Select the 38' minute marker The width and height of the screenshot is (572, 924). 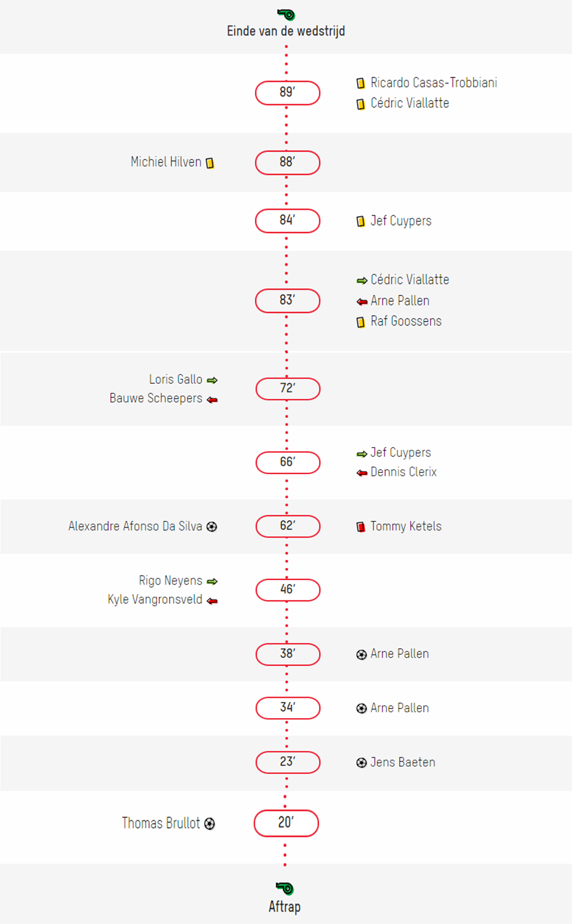pyautogui.click(x=287, y=654)
